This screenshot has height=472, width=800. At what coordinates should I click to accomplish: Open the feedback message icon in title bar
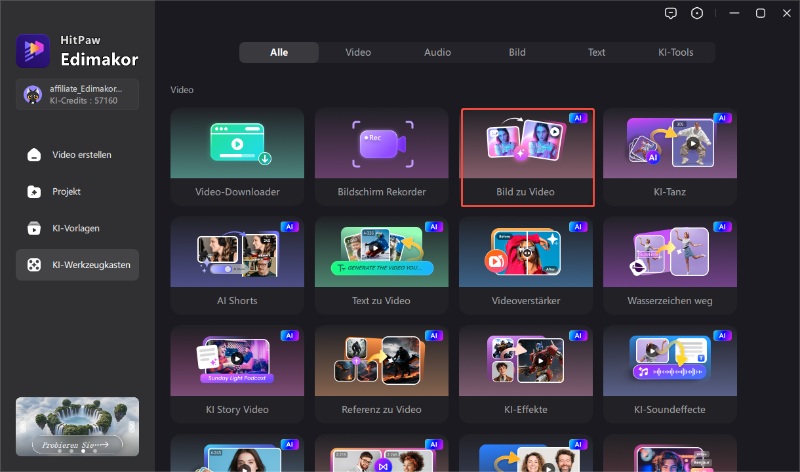670,13
